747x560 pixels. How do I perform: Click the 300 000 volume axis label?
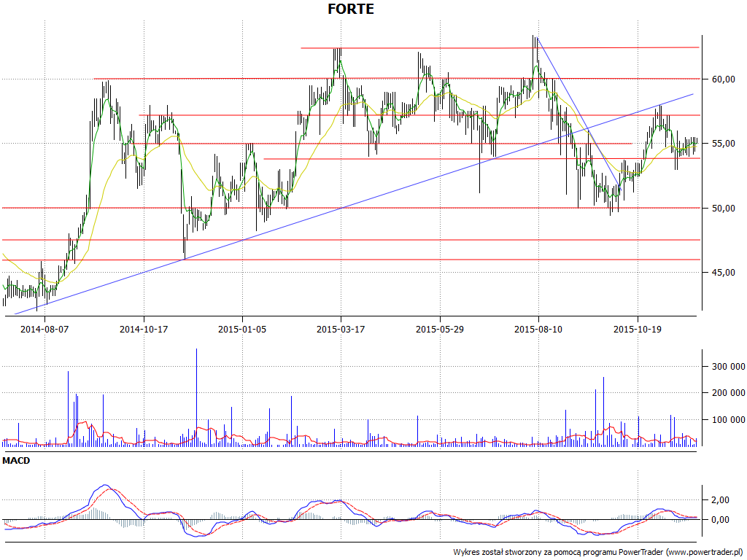729,366
